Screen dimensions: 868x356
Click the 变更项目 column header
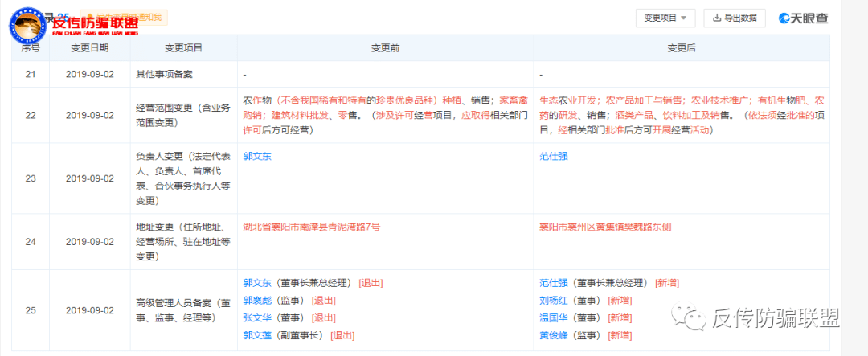pos(184,48)
